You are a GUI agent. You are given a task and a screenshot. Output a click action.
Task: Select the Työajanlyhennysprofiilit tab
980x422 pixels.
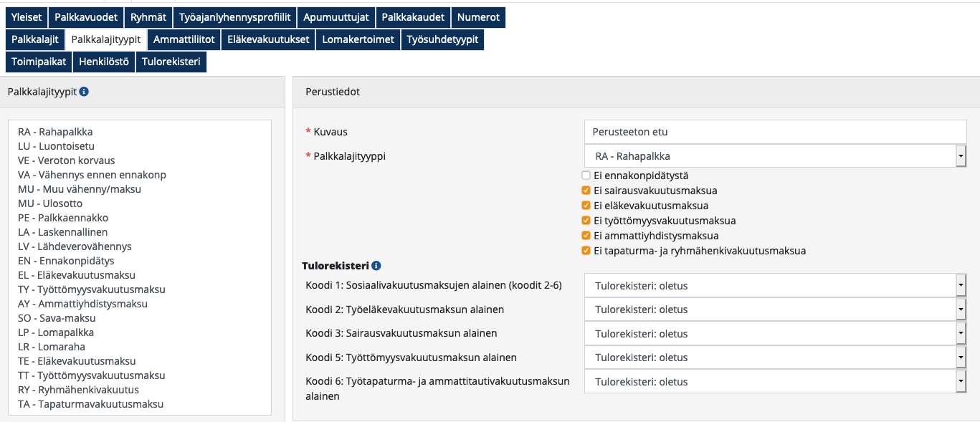point(234,17)
